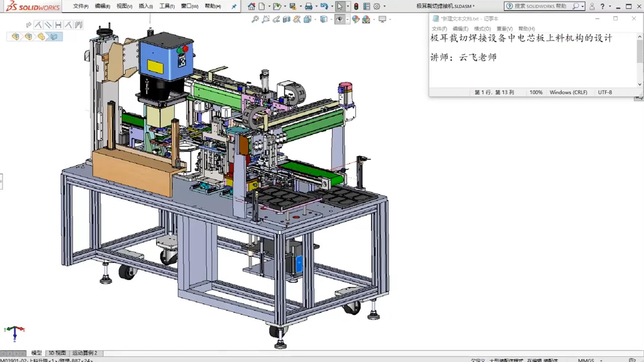644x362 pixels.
Task: Expand the Print dropdown arrow
Action: (x=316, y=6)
